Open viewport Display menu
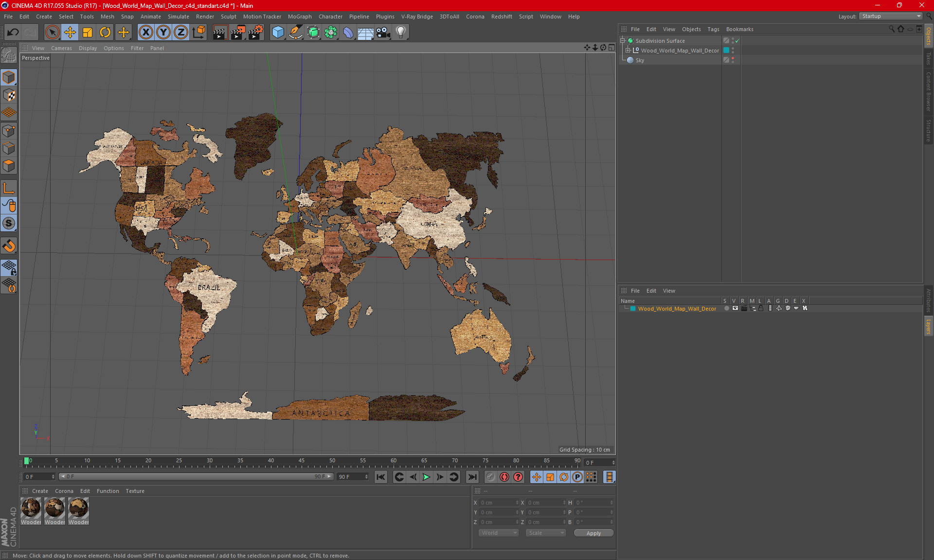This screenshot has width=934, height=560. coord(88,48)
